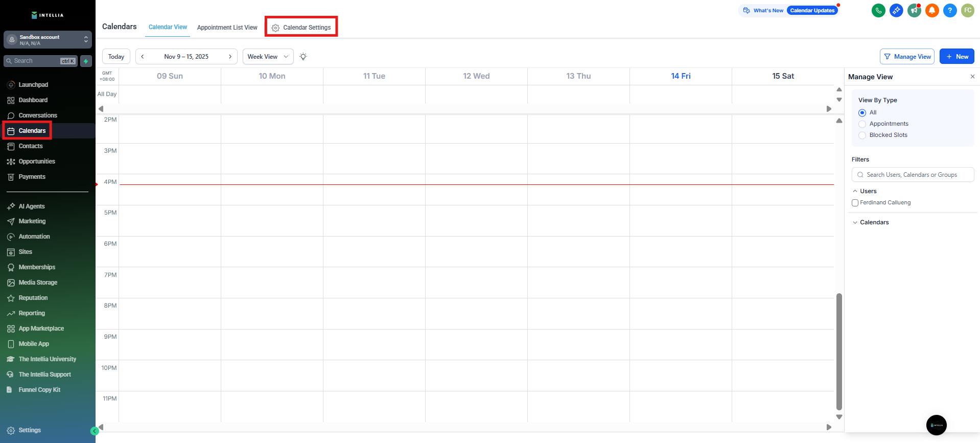Click the lightbulb icon beside Week View
This screenshot has width=980, height=443.
[303, 57]
